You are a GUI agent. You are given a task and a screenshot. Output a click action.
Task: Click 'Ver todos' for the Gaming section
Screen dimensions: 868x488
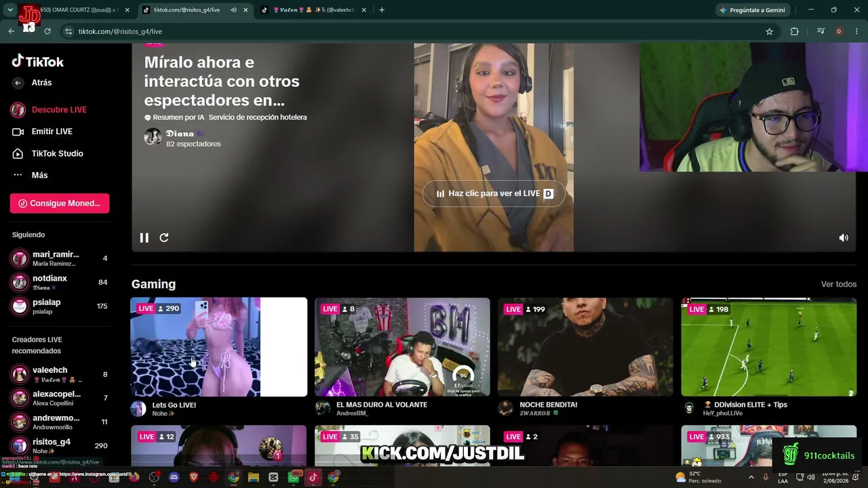coord(839,284)
